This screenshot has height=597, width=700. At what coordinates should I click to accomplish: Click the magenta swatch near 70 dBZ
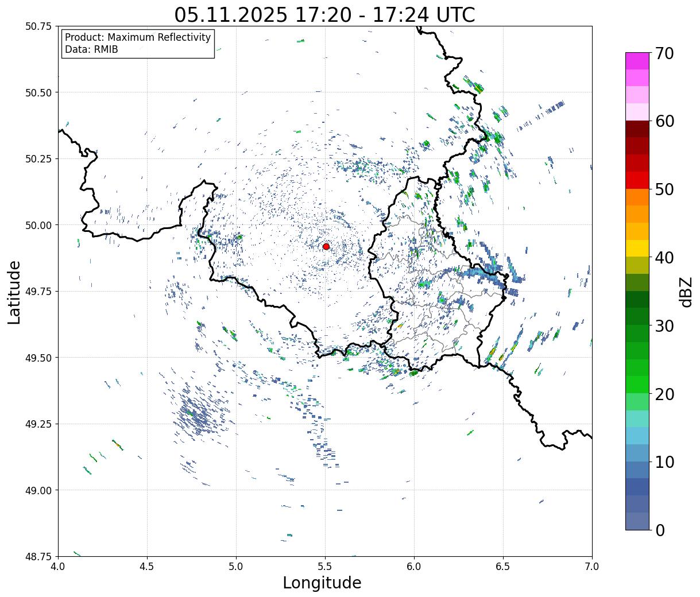(637, 61)
